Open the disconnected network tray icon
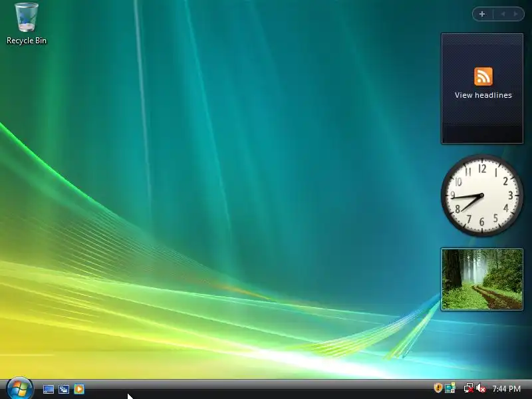This screenshot has width=532, height=399. (469, 388)
